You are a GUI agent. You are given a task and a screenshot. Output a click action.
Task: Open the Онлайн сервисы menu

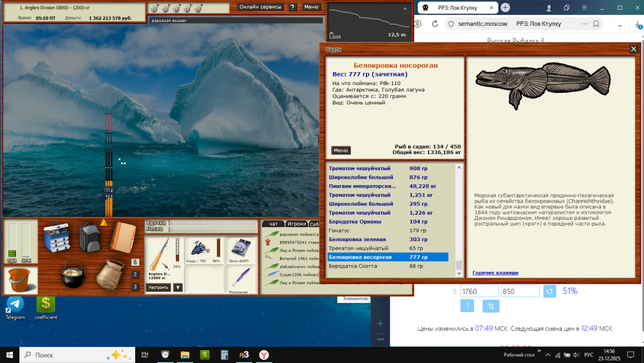(260, 7)
